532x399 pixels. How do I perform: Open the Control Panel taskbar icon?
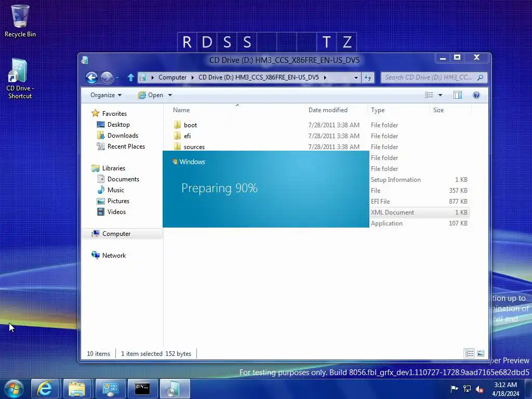coord(110,389)
